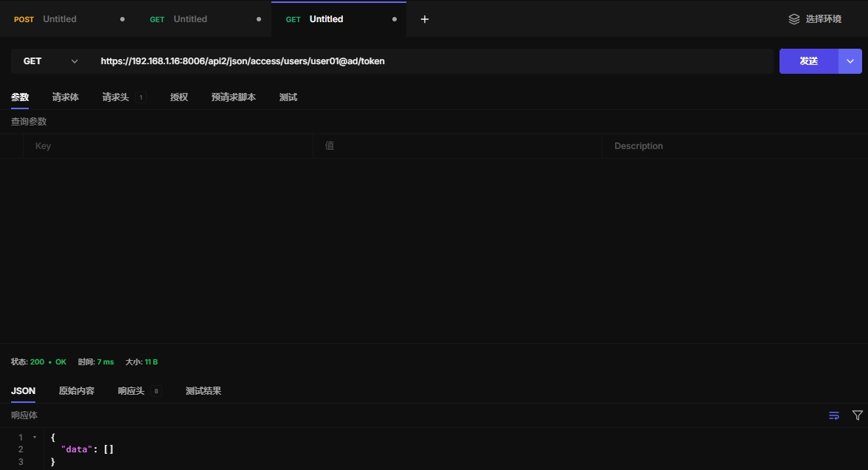Screen dimensions: 868x470
Task: Select the 授权 tab
Action: pos(178,97)
